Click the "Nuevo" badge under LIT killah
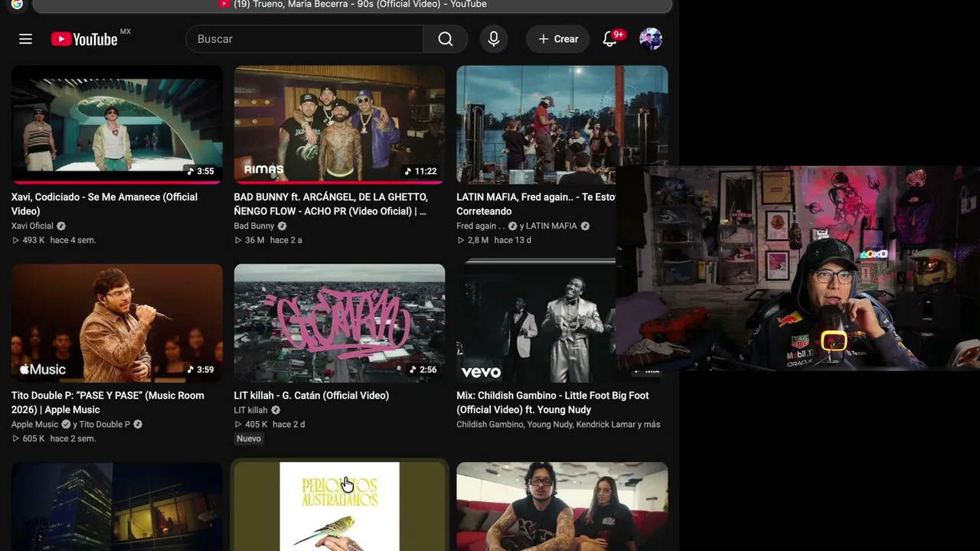Image resolution: width=980 pixels, height=551 pixels. pyautogui.click(x=249, y=439)
